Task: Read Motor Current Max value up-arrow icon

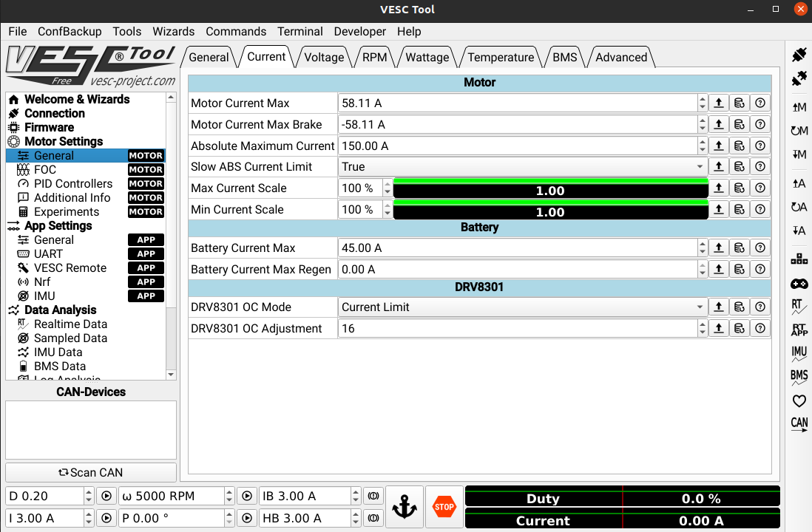Action: (719, 103)
